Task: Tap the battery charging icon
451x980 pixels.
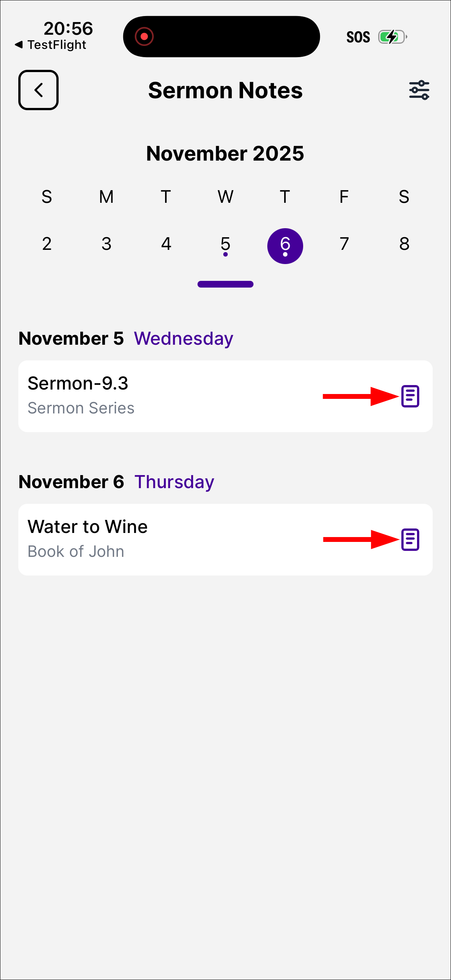Action: coord(392,37)
